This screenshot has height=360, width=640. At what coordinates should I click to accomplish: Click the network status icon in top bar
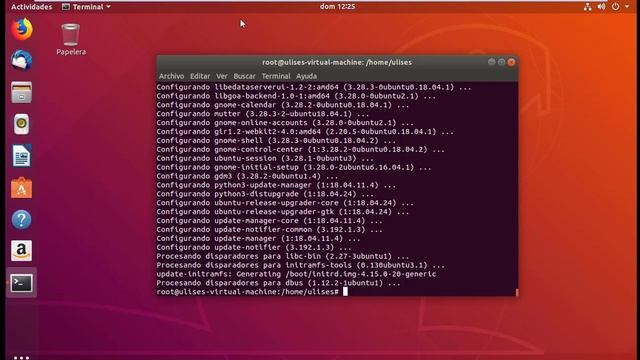click(x=587, y=7)
